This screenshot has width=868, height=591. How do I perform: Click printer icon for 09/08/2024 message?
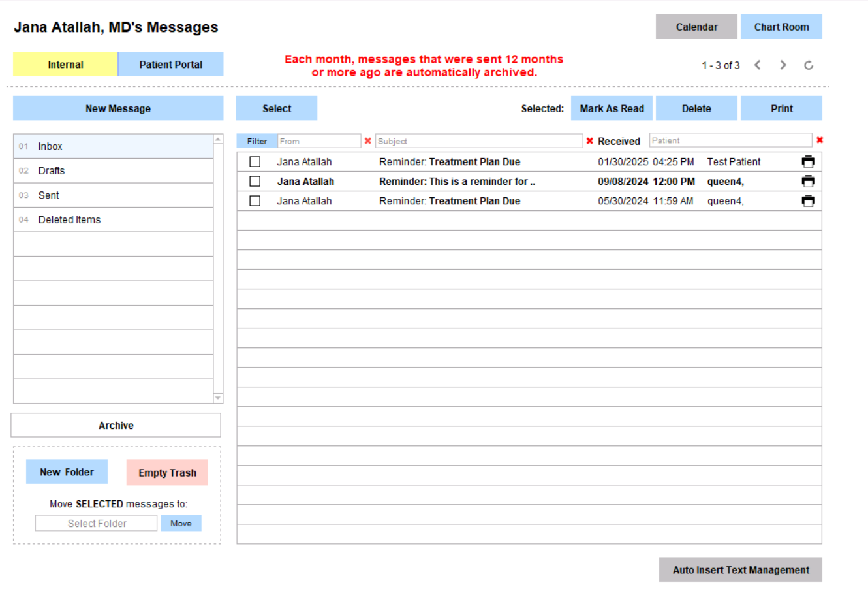coord(808,182)
